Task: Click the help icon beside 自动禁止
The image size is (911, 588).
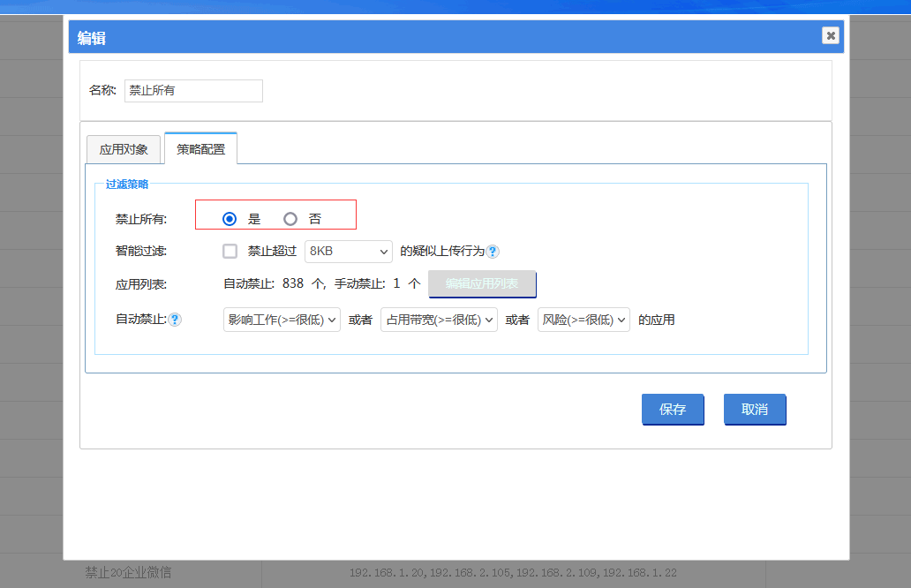Action: [175, 320]
